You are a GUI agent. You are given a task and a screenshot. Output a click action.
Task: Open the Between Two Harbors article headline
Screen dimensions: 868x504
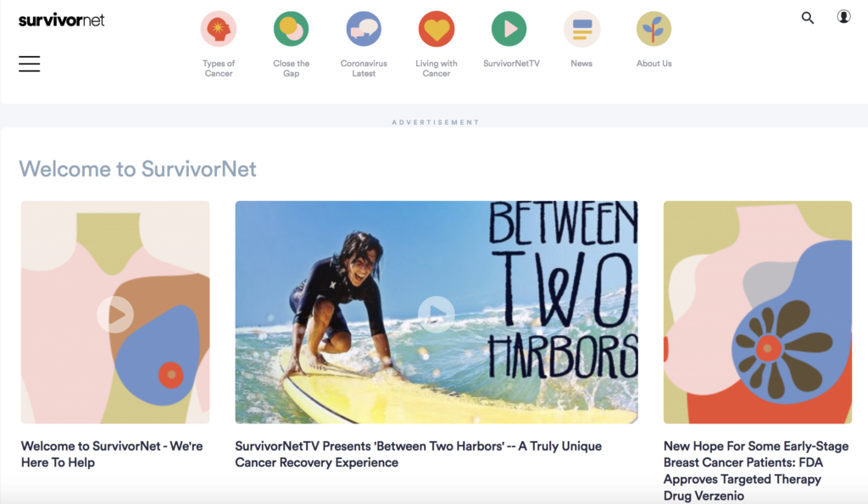(x=418, y=454)
